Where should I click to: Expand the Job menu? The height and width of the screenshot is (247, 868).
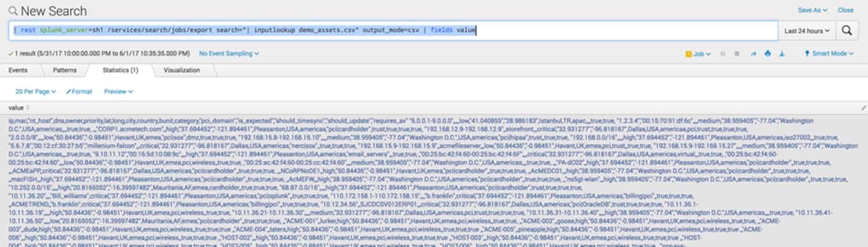coord(701,54)
